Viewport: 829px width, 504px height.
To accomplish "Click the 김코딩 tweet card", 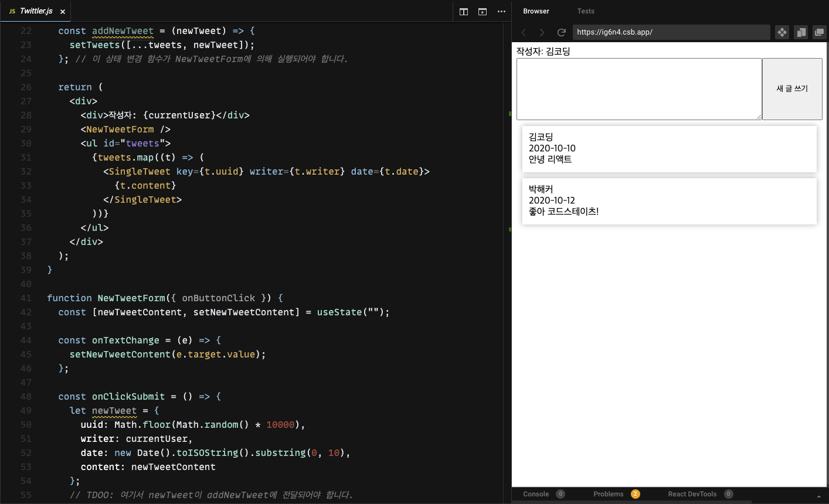I will pyautogui.click(x=669, y=149).
